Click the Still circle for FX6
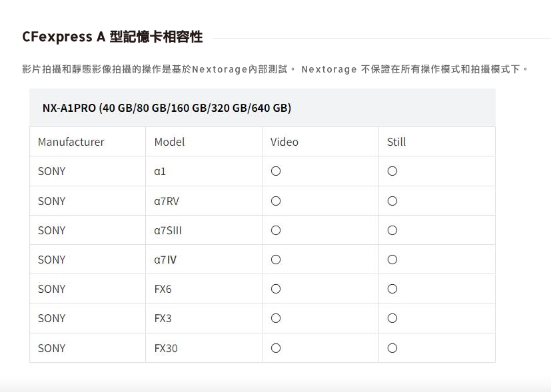 (392, 289)
